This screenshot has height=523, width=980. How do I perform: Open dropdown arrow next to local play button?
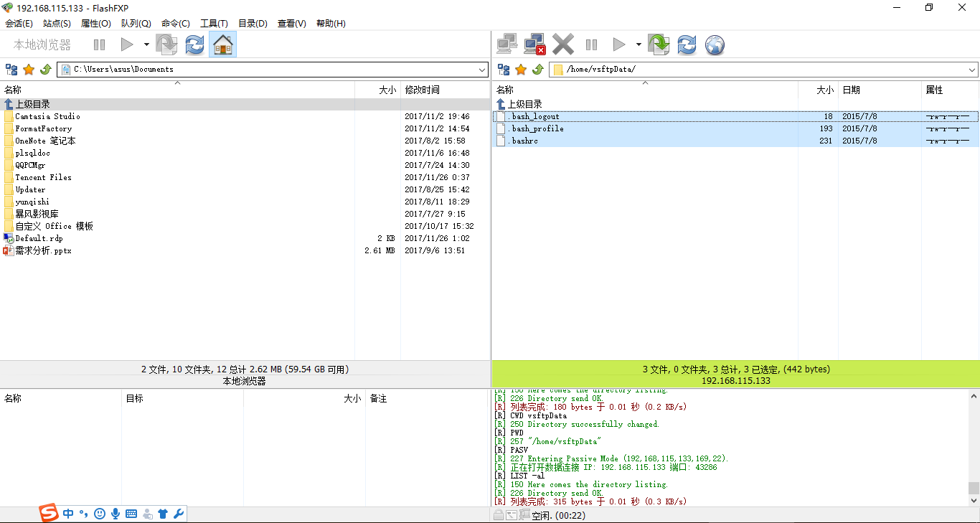pyautogui.click(x=146, y=44)
